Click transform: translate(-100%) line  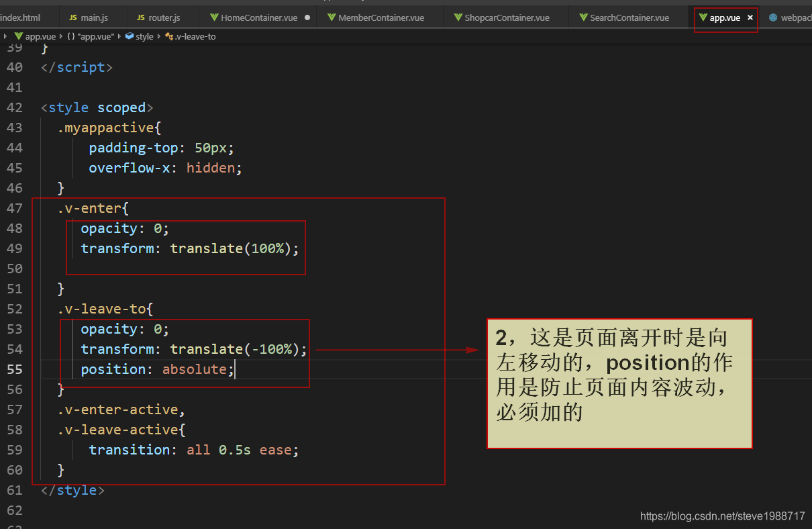click(x=194, y=349)
